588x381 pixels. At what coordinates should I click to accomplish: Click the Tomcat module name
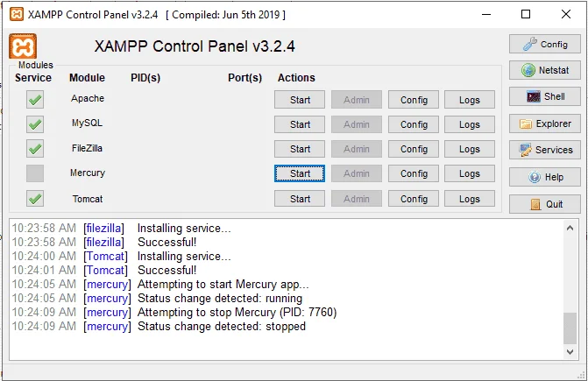[88, 199]
